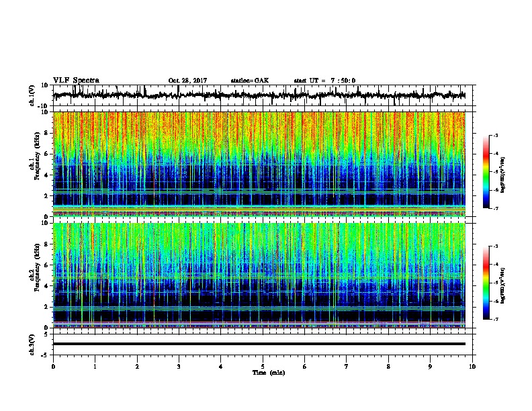Click the "start UT = 7 : 50: 0" text
Screen dimensions: 532x411
[x=324, y=81]
